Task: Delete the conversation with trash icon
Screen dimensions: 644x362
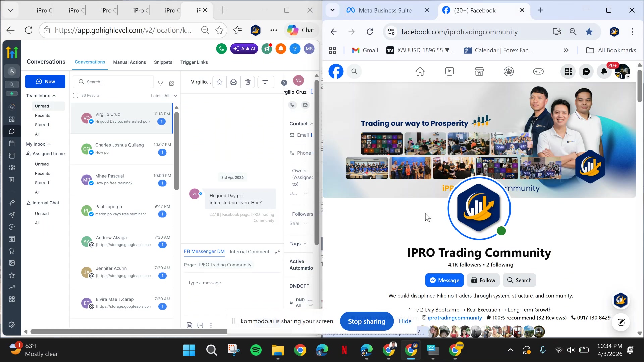Action: (248, 82)
